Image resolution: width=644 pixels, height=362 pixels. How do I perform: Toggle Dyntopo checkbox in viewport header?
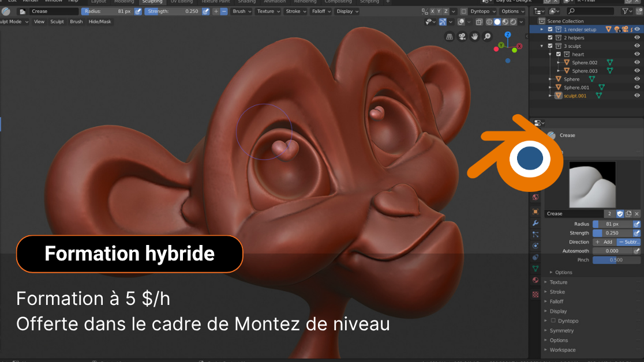coord(464,12)
